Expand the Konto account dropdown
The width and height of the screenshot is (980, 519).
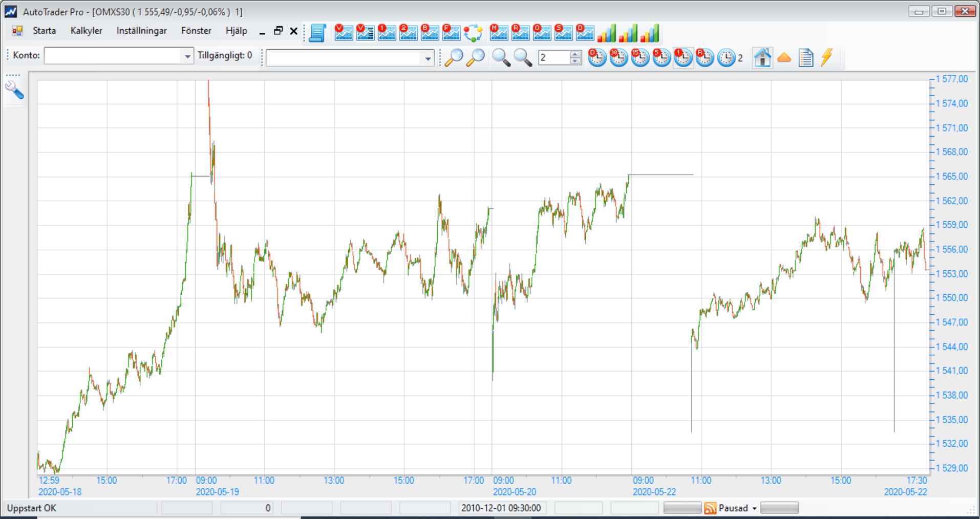point(187,56)
